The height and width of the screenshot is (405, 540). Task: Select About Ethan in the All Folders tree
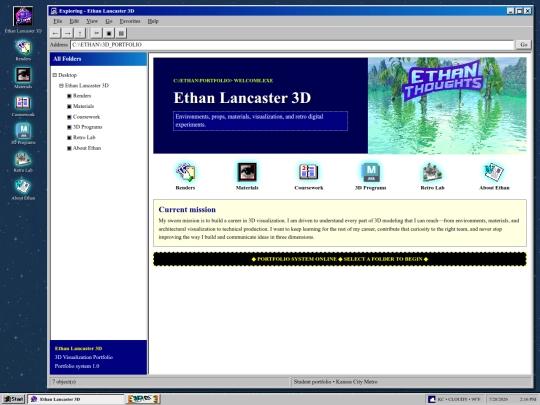(x=87, y=148)
